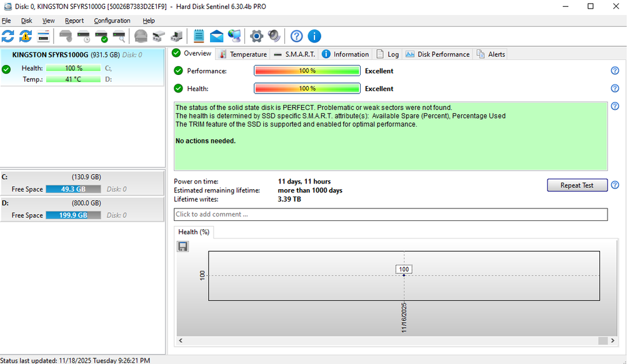Viewport: 640px width, 364px height.
Task: Switch to the Temperature tab
Action: pyautogui.click(x=243, y=54)
